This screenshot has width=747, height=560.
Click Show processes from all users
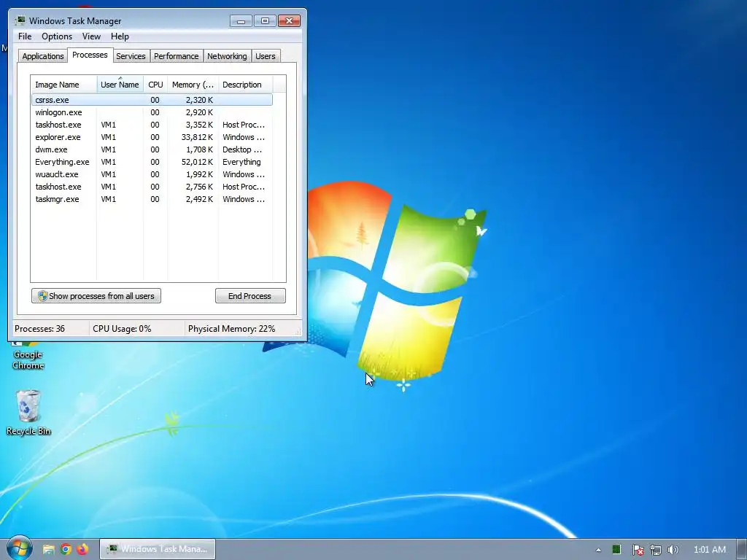[x=96, y=296]
